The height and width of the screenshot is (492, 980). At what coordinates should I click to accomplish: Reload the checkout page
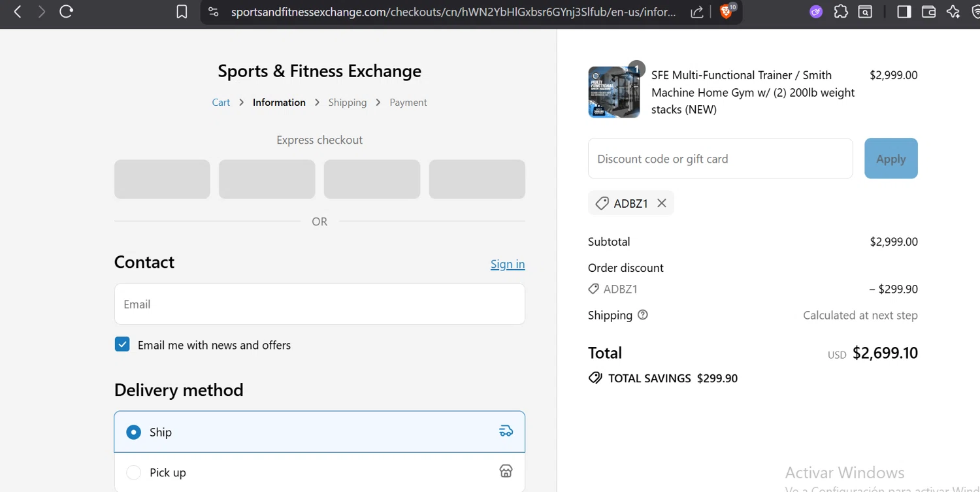click(x=66, y=12)
